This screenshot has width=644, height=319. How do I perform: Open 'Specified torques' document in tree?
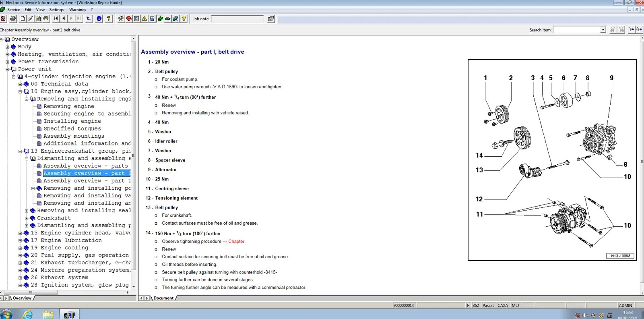(72, 128)
